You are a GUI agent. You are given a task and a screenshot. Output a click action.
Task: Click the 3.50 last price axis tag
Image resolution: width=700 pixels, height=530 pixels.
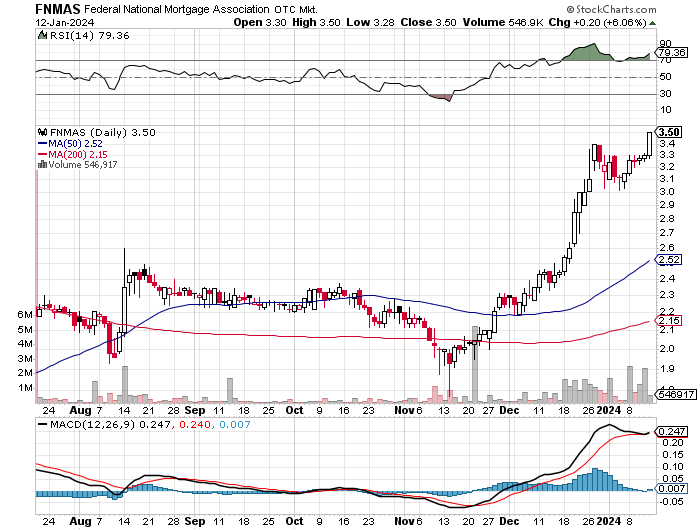tap(669, 132)
